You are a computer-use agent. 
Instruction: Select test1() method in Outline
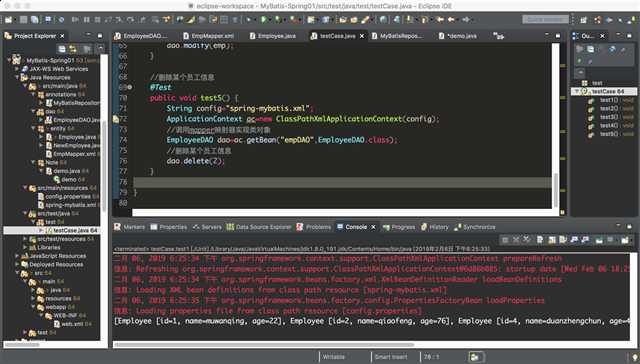click(x=609, y=100)
